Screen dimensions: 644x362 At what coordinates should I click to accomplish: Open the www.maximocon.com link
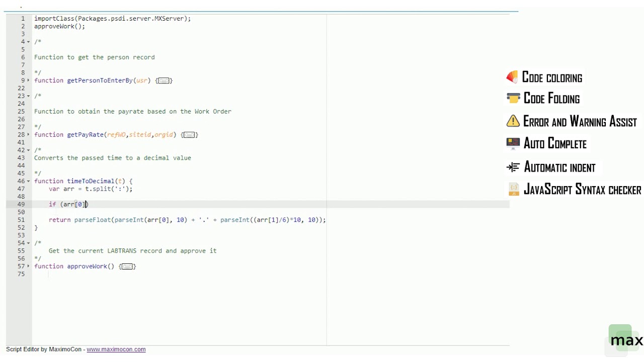(x=116, y=349)
